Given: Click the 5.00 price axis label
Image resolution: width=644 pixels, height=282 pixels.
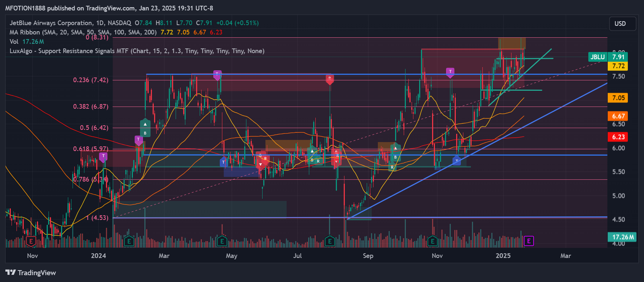Looking at the screenshot, I should click(x=618, y=196).
